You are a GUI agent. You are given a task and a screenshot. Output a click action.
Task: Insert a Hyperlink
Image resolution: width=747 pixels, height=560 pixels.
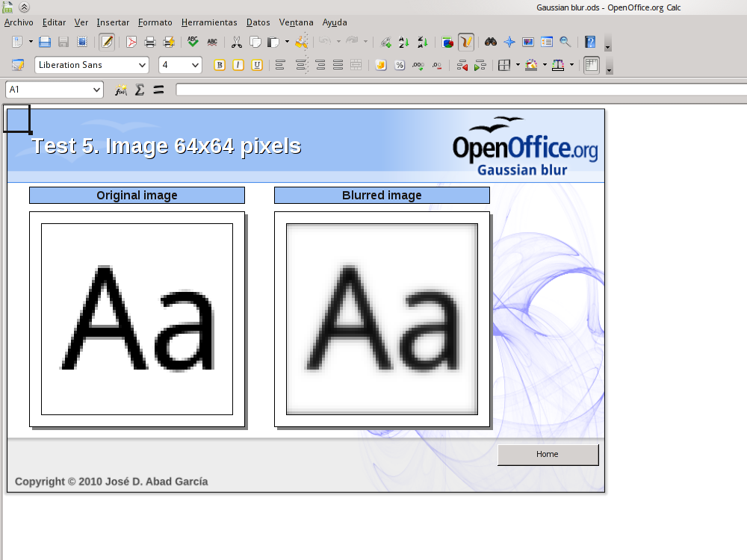(x=386, y=42)
